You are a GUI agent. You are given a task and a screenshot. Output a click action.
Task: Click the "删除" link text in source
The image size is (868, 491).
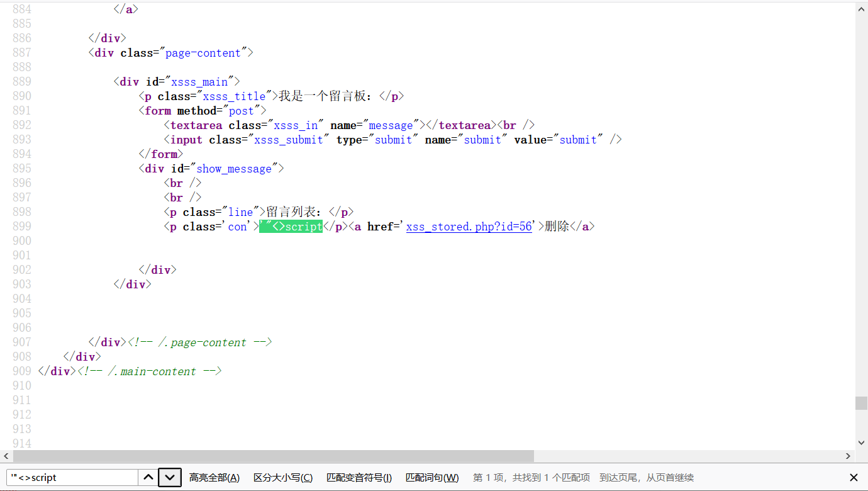tap(557, 227)
